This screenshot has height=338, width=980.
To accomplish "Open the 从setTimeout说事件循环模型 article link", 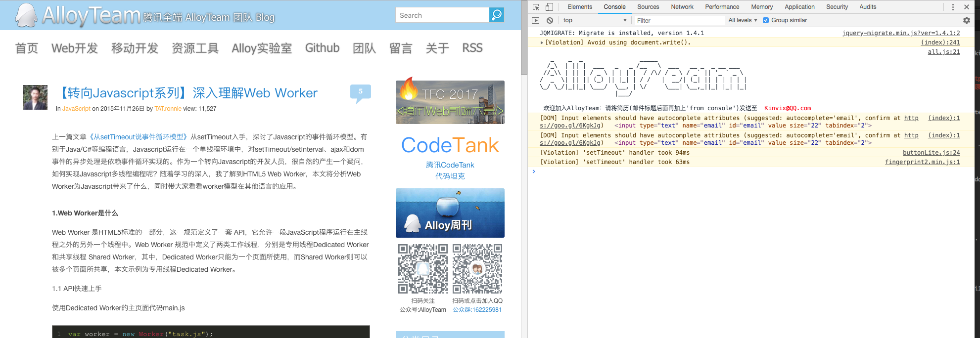I will pyautogui.click(x=139, y=137).
